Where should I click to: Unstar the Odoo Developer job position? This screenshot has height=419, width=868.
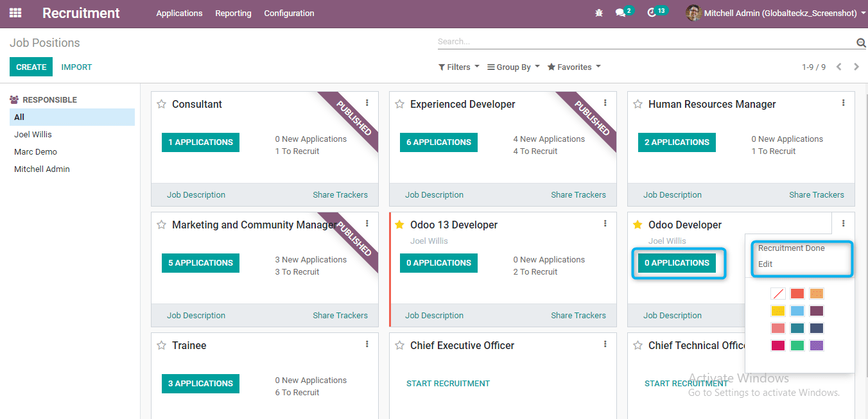point(637,225)
